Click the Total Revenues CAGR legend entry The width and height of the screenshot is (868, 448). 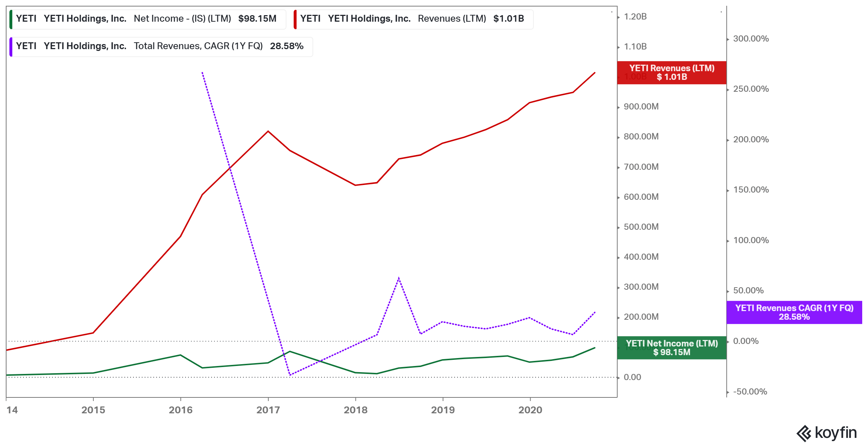[161, 47]
